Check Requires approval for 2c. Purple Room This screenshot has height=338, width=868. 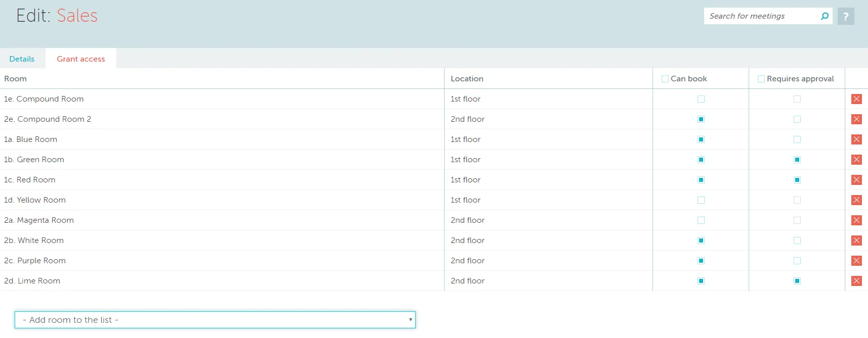click(797, 261)
